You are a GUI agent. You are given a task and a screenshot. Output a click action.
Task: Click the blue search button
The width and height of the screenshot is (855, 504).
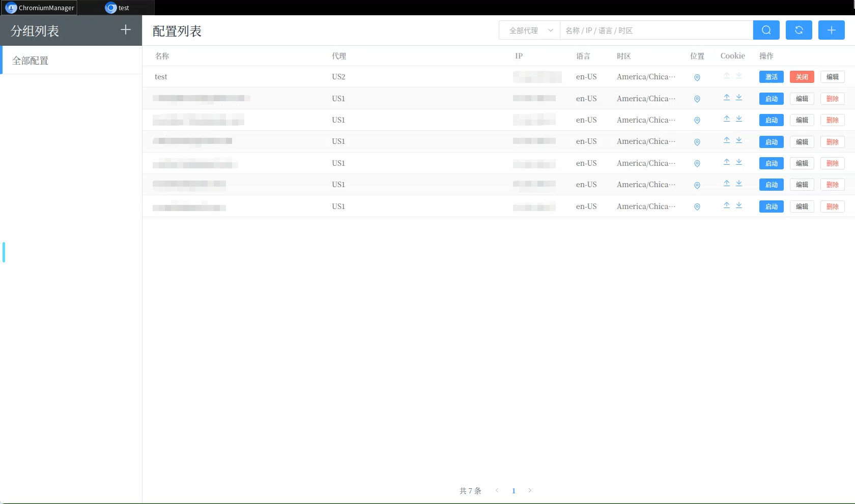pos(766,30)
